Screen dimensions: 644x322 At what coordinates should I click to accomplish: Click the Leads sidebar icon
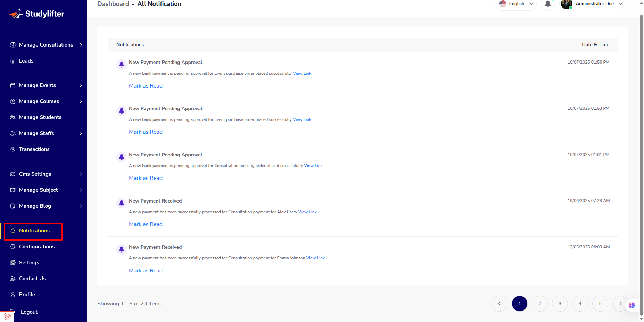13,61
